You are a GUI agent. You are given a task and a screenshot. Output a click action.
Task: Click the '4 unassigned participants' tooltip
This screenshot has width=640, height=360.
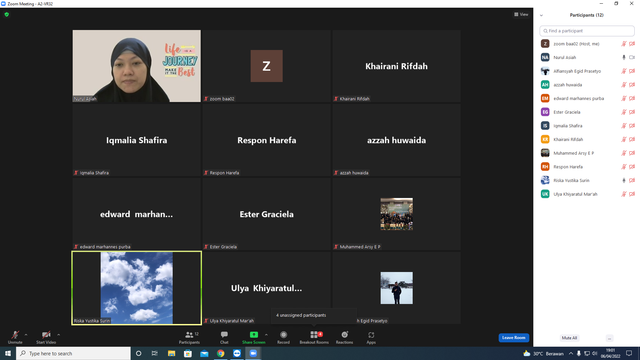coord(313,315)
